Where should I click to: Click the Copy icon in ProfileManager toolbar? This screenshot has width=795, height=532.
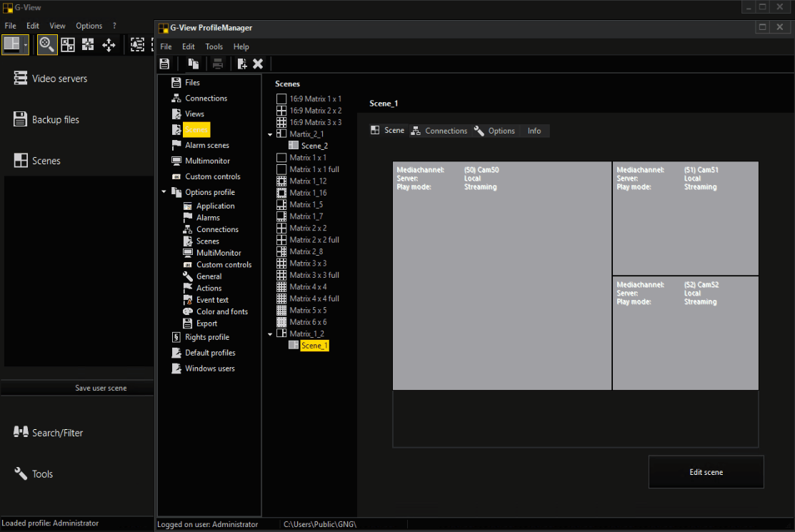[194, 64]
